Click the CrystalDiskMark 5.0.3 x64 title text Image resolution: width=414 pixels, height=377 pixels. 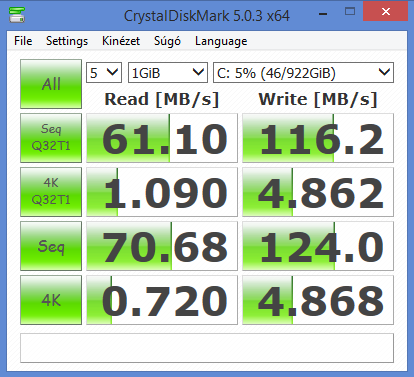[x=207, y=16]
